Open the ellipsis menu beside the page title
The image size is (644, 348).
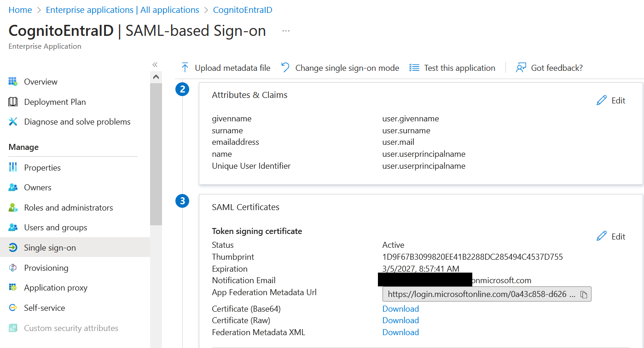coord(285,29)
